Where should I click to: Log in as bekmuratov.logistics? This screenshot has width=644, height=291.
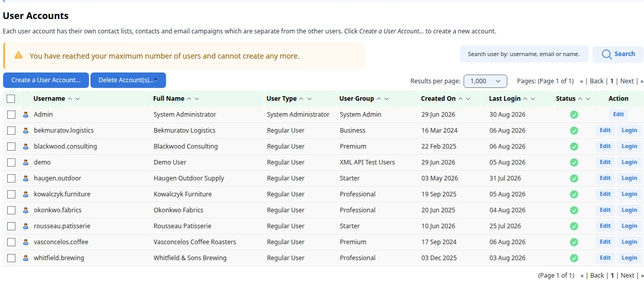[629, 131]
